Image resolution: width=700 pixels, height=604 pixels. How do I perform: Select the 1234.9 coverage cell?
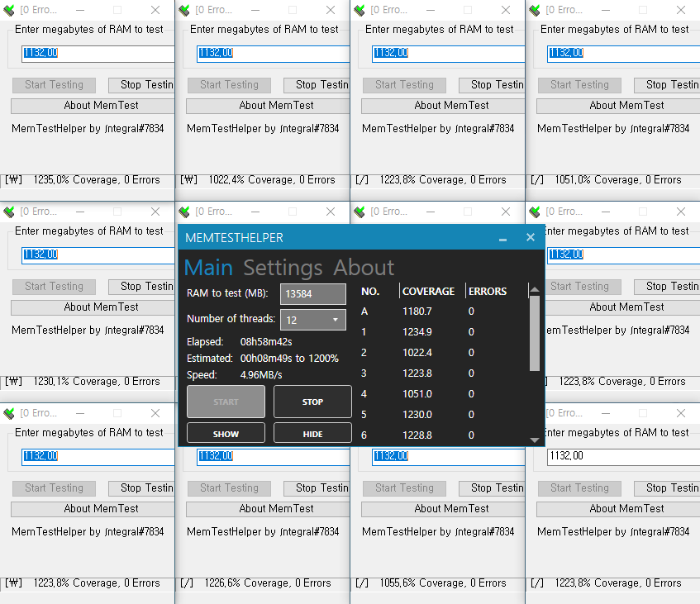pos(417,331)
